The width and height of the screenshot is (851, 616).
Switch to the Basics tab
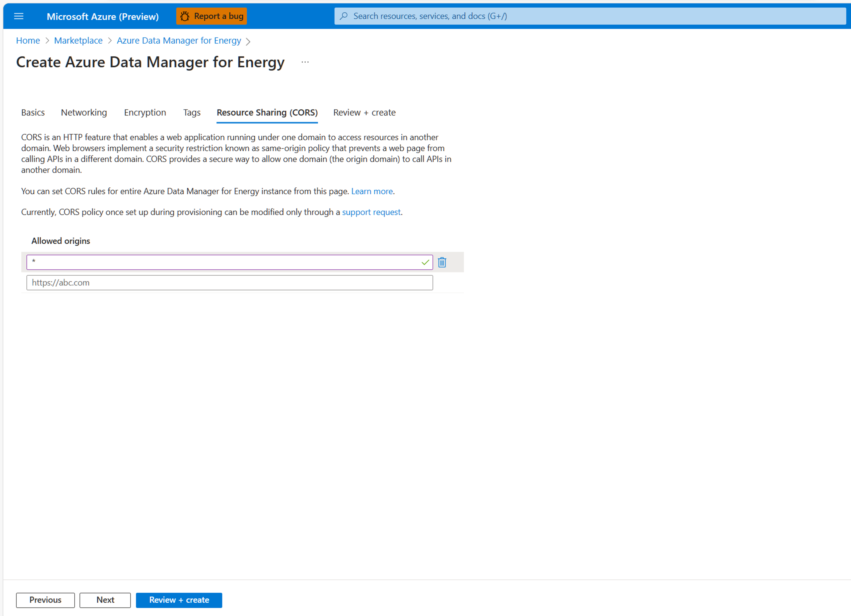pyautogui.click(x=33, y=112)
